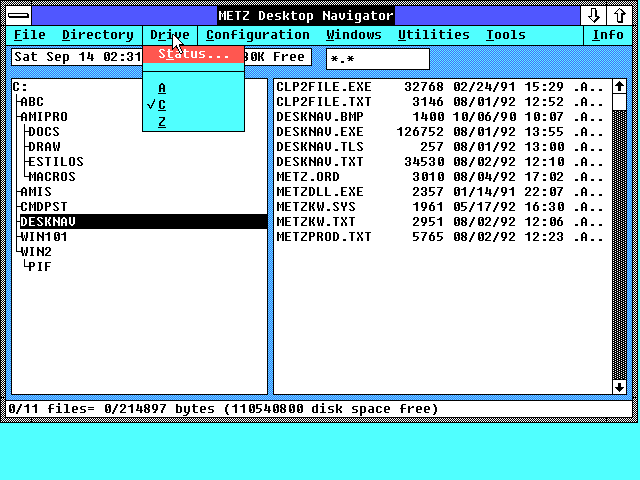Click the file filter *.* field

(x=378, y=59)
